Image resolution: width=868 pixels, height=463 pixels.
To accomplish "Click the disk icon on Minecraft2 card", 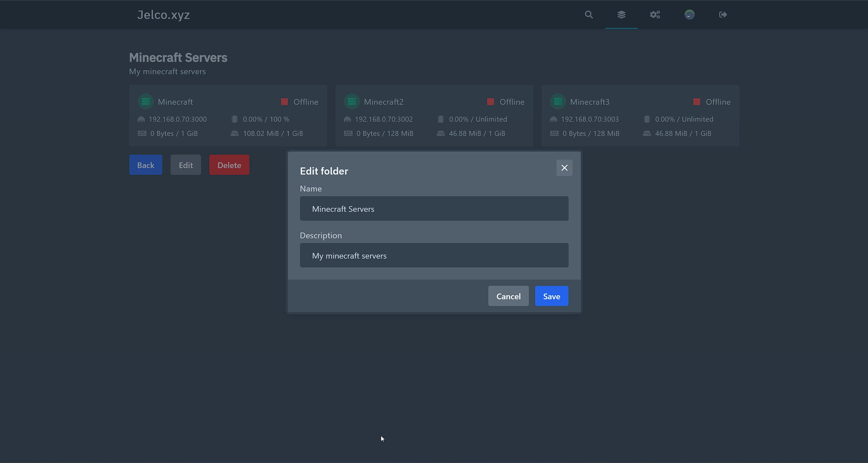I will [441, 134].
